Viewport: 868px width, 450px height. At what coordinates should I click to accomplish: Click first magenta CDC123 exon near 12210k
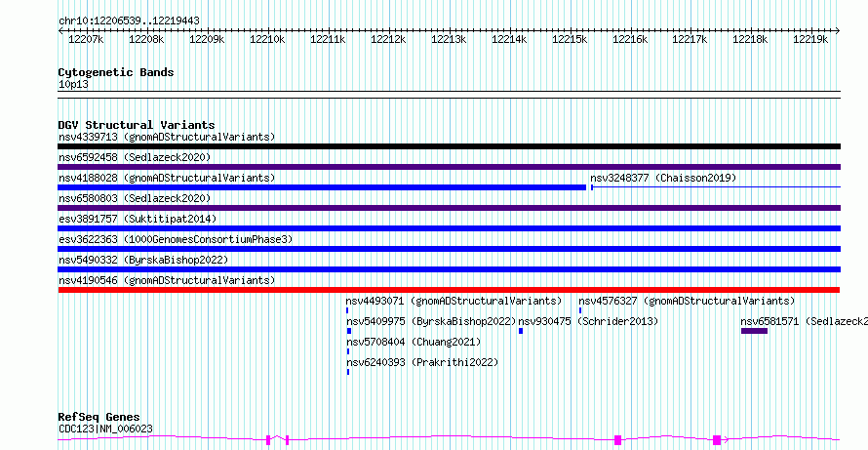[x=268, y=440]
